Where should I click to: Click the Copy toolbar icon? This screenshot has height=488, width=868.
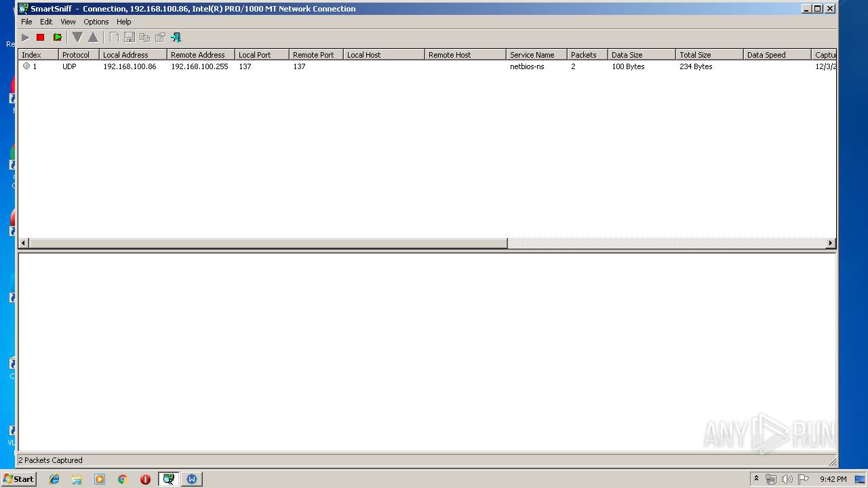pyautogui.click(x=144, y=37)
